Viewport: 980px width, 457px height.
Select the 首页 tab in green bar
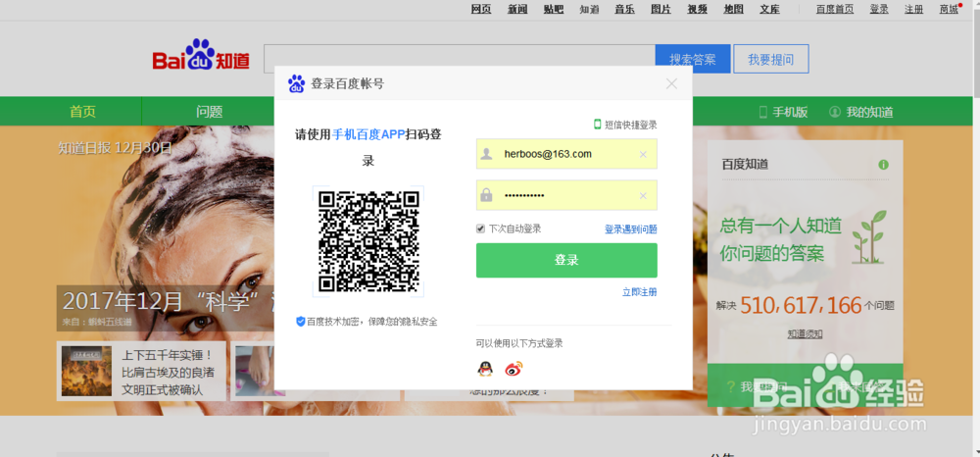(82, 112)
